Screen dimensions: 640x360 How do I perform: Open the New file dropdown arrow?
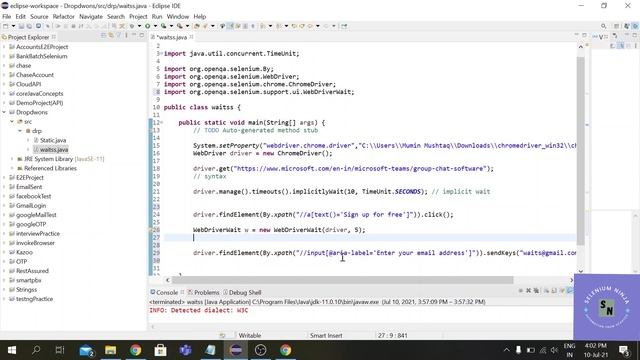click(13, 26)
